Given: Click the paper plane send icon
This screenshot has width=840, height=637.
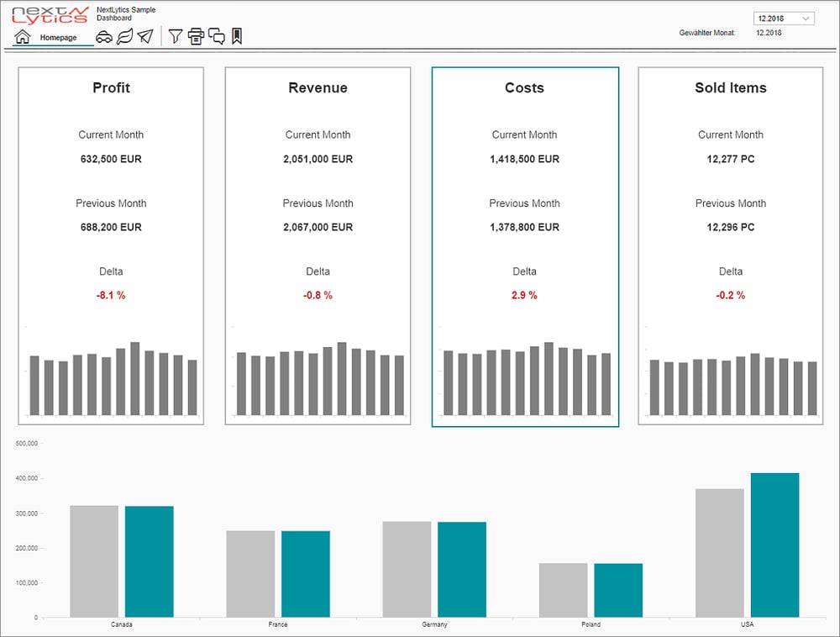Looking at the screenshot, I should (146, 36).
